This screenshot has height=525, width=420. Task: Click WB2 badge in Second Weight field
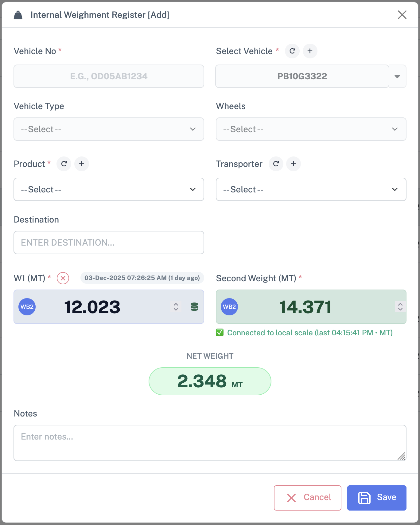click(229, 307)
